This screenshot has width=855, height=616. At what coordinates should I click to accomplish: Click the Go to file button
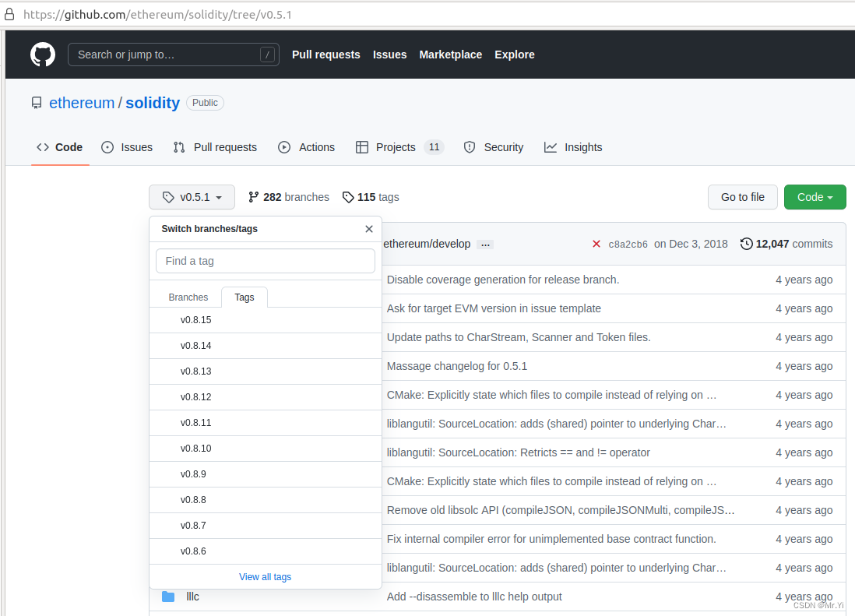[743, 197]
